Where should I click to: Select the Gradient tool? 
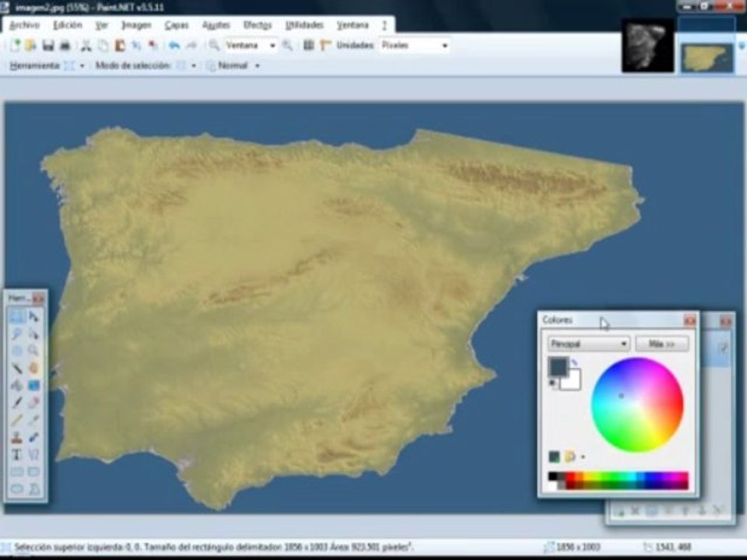click(33, 385)
